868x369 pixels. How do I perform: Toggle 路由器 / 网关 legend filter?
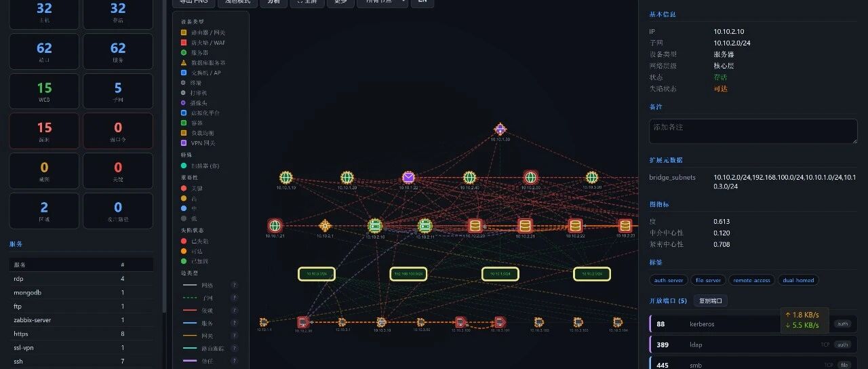(x=203, y=32)
